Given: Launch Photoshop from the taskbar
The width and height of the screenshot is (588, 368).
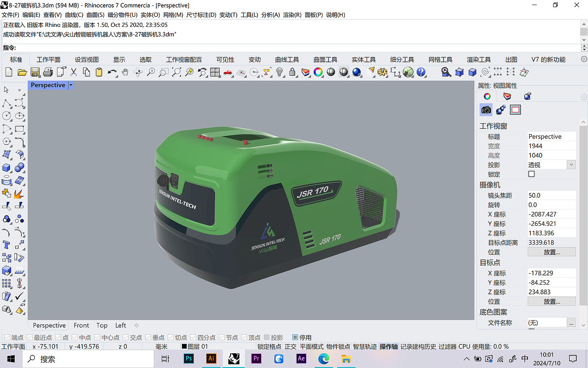Looking at the screenshot, I should [189, 359].
